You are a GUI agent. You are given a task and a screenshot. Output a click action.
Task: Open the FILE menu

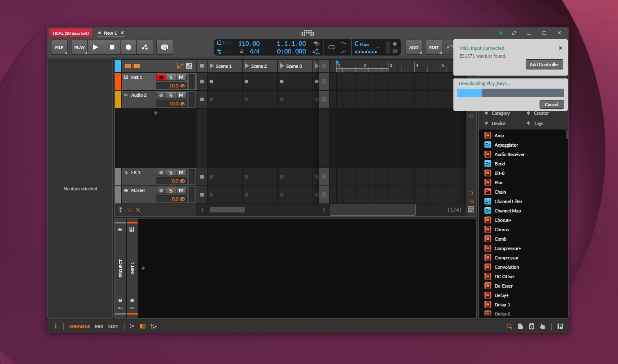point(59,47)
